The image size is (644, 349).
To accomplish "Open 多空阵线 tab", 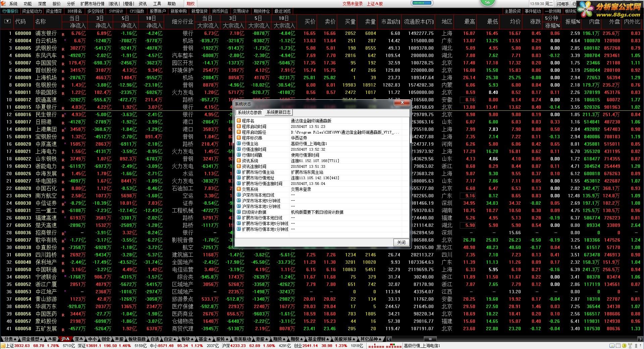I will (96, 11).
